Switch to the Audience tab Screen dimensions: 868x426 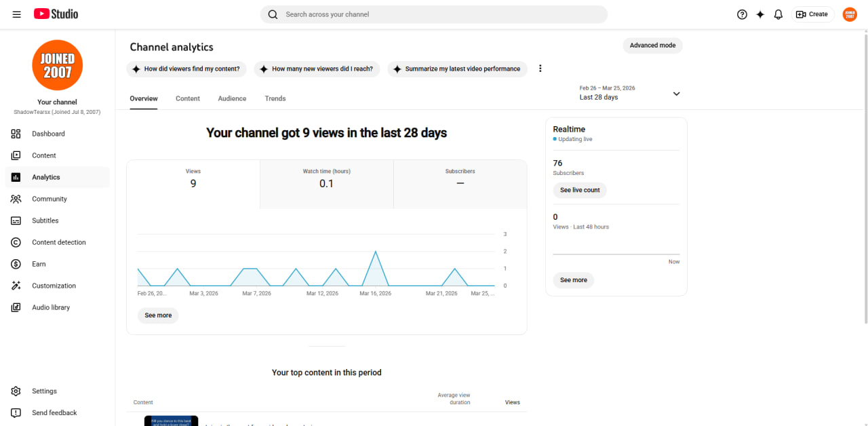click(x=232, y=98)
